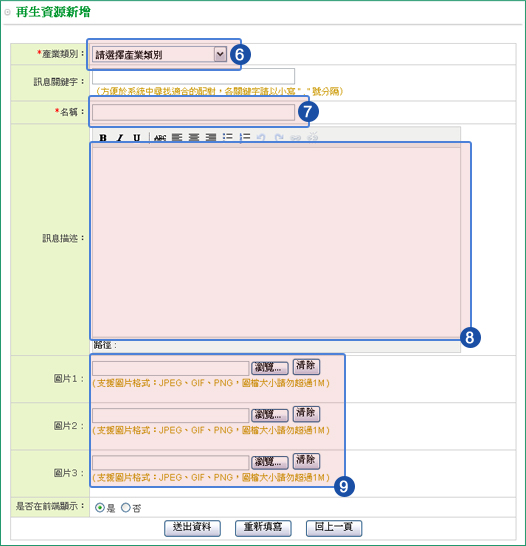This screenshot has height=546, width=526.
Task: Insert a bulleted list in the editor
Action: tap(228, 137)
